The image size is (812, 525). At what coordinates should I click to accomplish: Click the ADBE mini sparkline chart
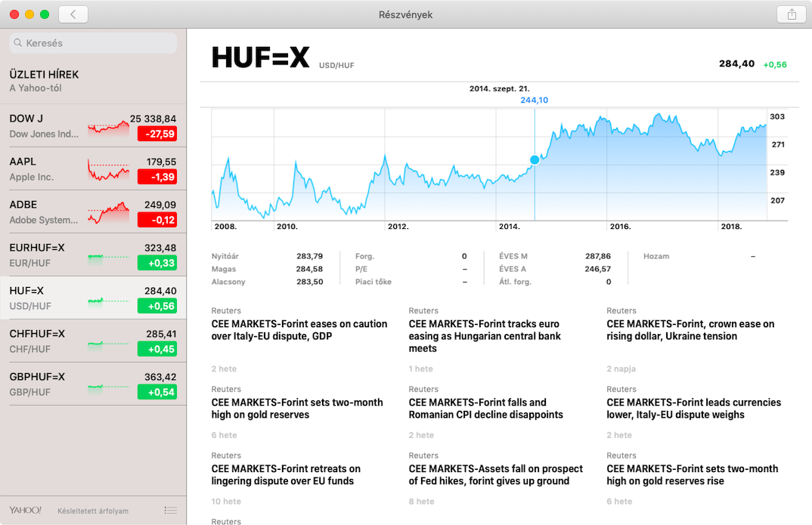pyautogui.click(x=108, y=212)
